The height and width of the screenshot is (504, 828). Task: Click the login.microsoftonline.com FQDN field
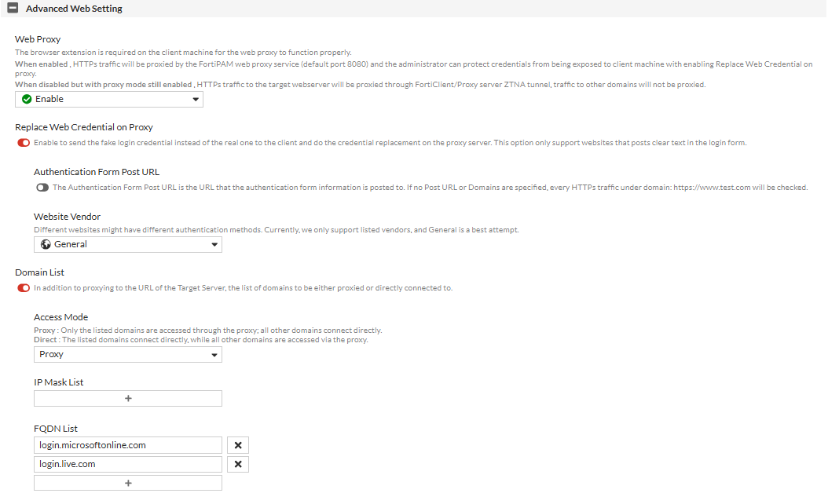coord(128,445)
